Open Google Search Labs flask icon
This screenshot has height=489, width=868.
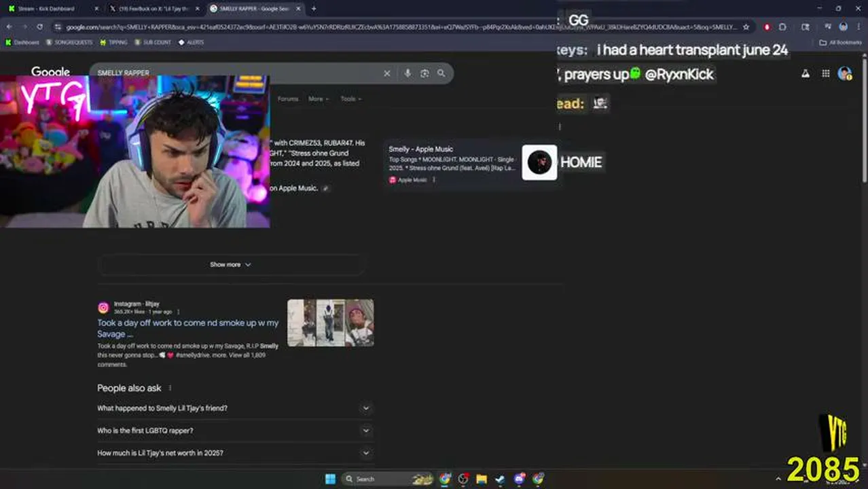pos(806,73)
